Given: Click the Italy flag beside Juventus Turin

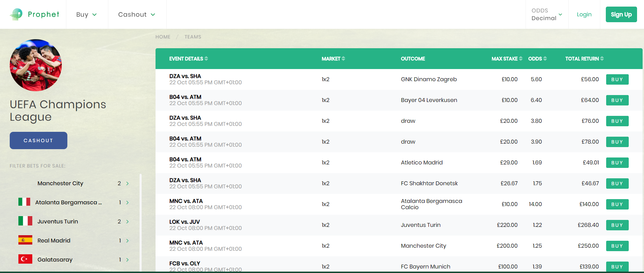Looking at the screenshot, I should point(25,221).
